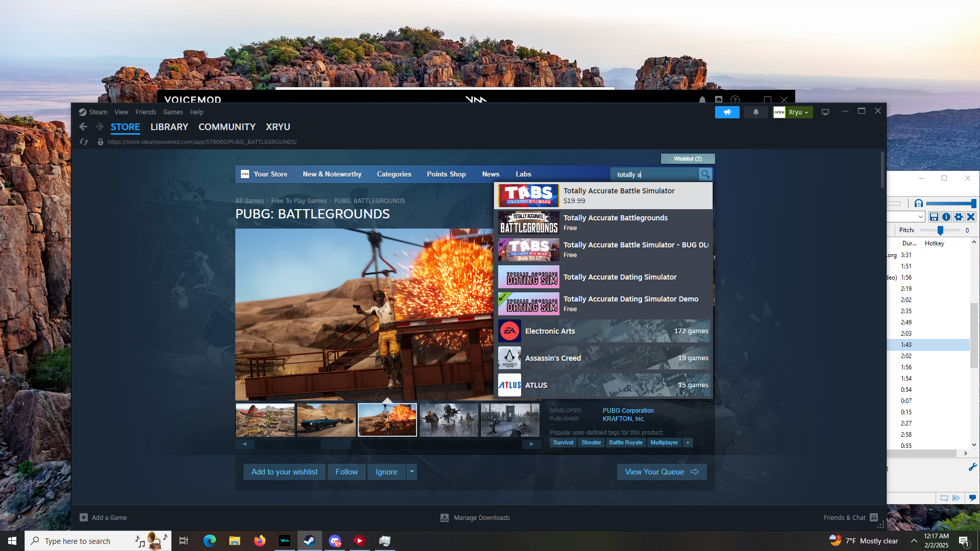Toggle the soundboard loop/repeat icon
The height and width of the screenshot is (551, 980).
click(944, 498)
